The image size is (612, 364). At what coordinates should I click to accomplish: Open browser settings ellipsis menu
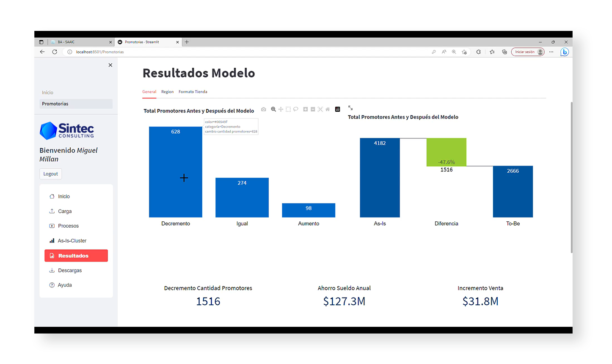551,52
